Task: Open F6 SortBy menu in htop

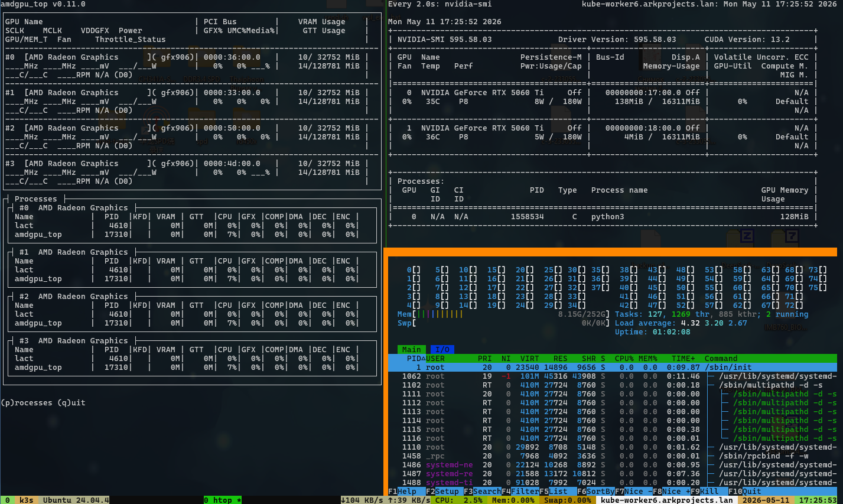Action: [596, 492]
